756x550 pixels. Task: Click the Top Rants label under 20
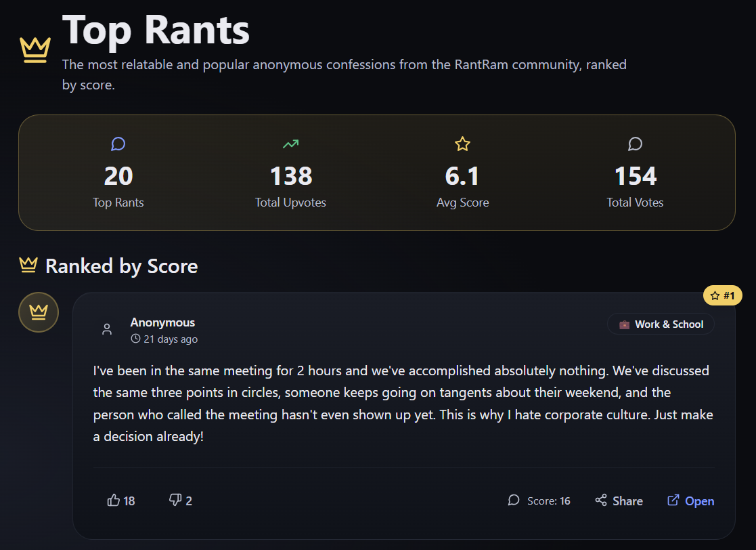[x=118, y=203]
